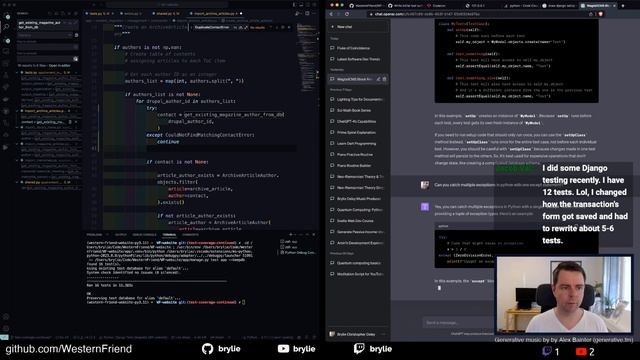Screen dimensions: 640x360
Task: Click 'Open in editor' link in search results
Action: click(60, 65)
